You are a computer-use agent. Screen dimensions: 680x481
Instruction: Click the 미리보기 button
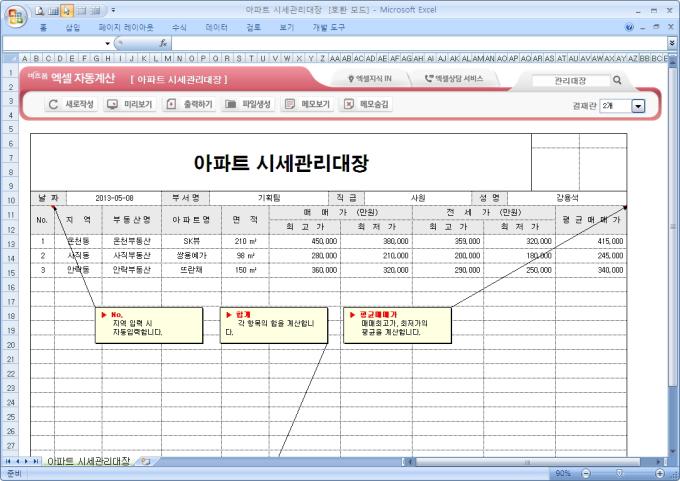coord(130,104)
